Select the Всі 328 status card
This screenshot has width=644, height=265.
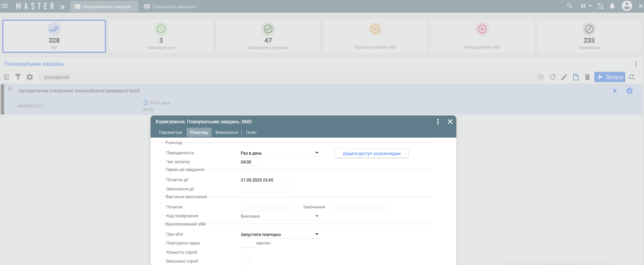tap(54, 36)
